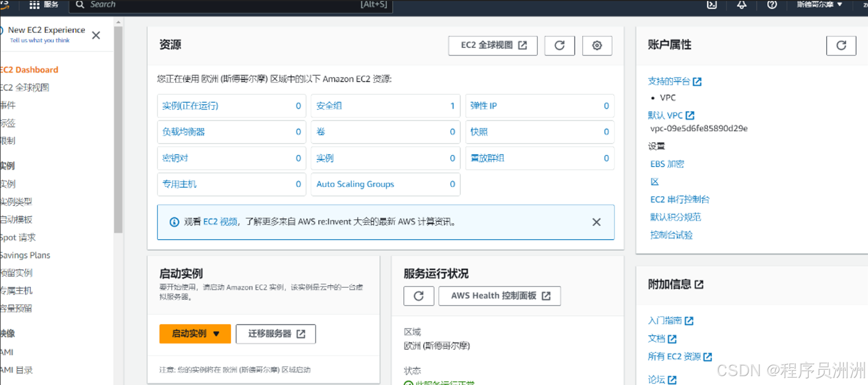Open the Auto Scaling Groups resource link
This screenshot has height=385, width=868.
click(x=355, y=184)
